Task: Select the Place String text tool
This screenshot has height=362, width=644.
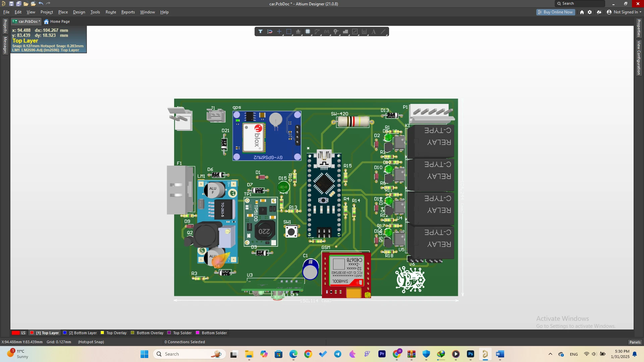Action: [x=374, y=32]
